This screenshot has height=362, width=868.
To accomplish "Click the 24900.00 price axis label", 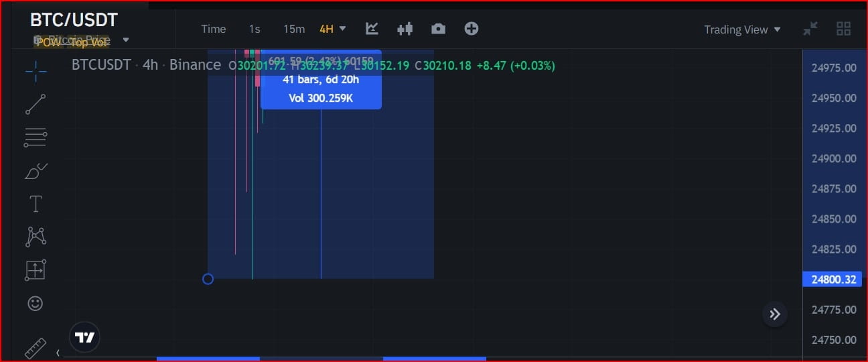I will 834,159.
